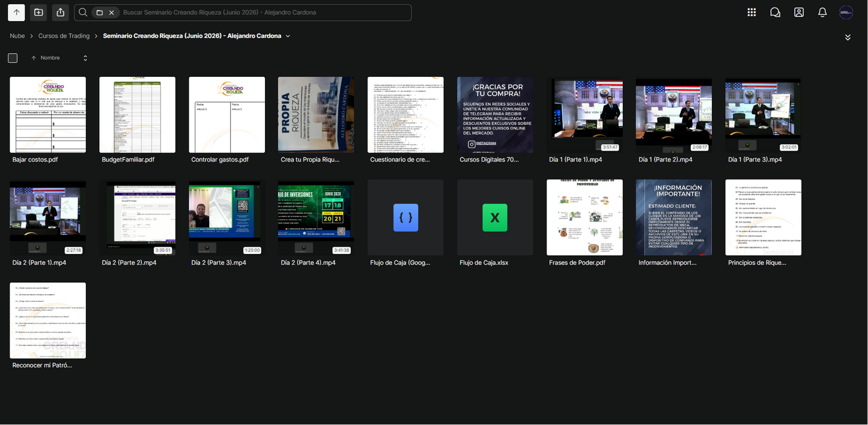Select the Información Import... file name

(x=667, y=262)
